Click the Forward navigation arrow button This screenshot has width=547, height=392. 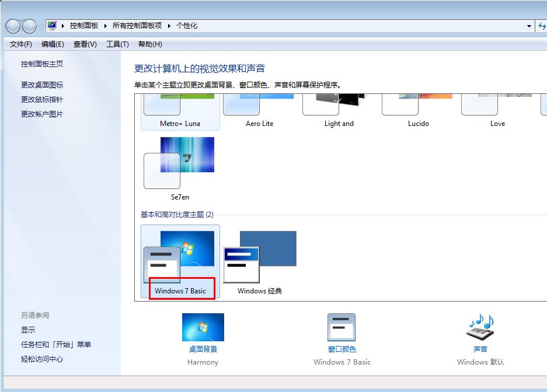click(29, 26)
